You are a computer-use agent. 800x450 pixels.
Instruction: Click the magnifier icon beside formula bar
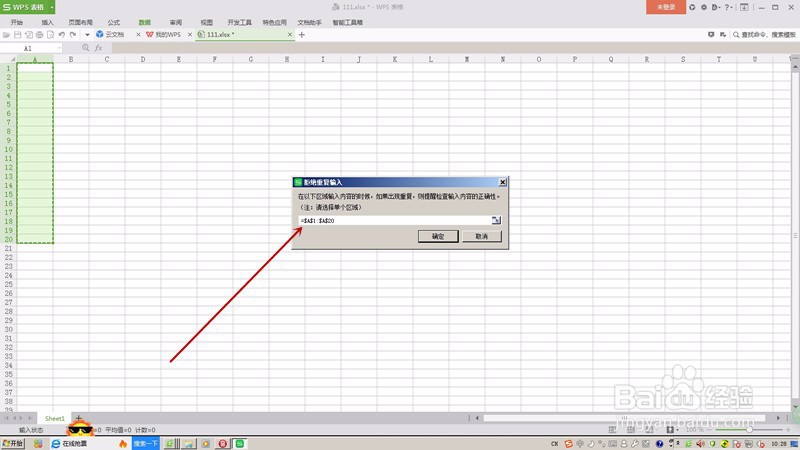pyautogui.click(x=85, y=48)
